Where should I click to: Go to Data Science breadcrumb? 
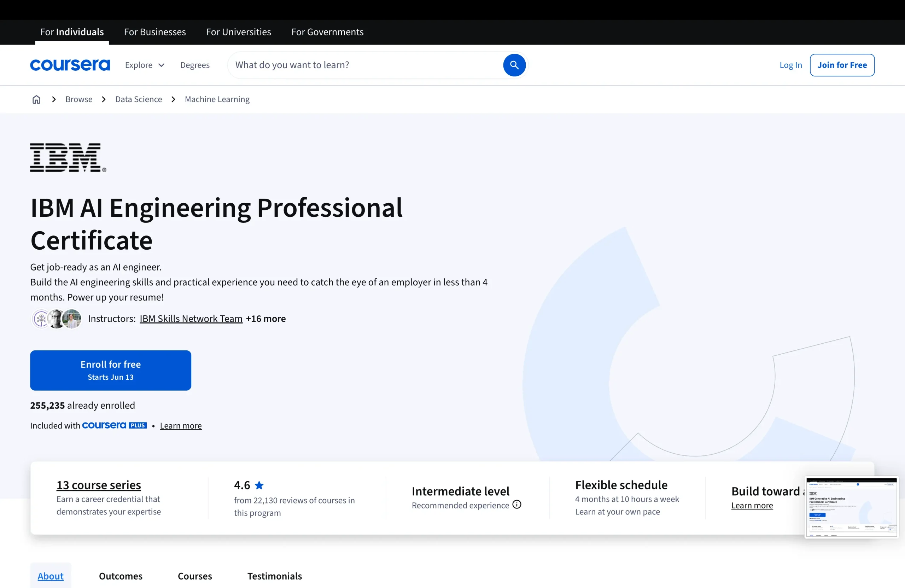click(x=139, y=99)
